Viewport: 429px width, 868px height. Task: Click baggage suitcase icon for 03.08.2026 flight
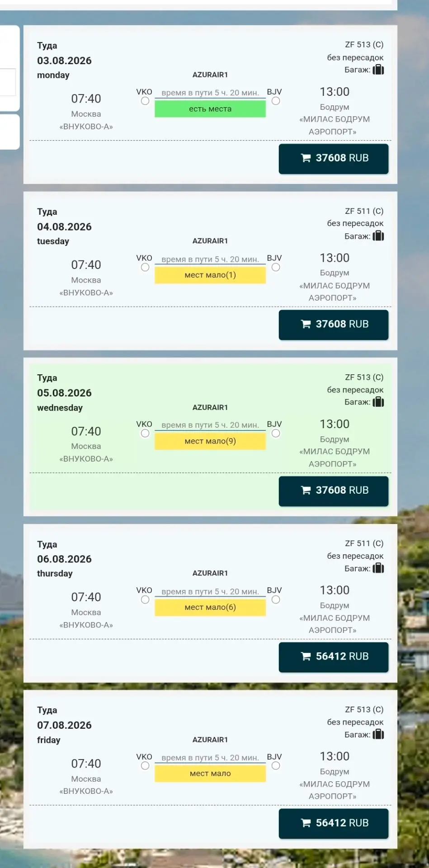378,70
